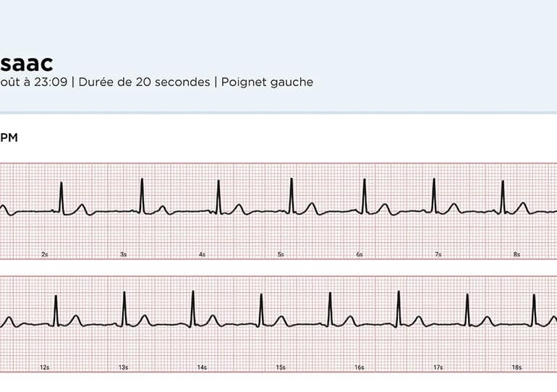
Task: Click the 6s time marker label
Action: pyautogui.click(x=360, y=255)
